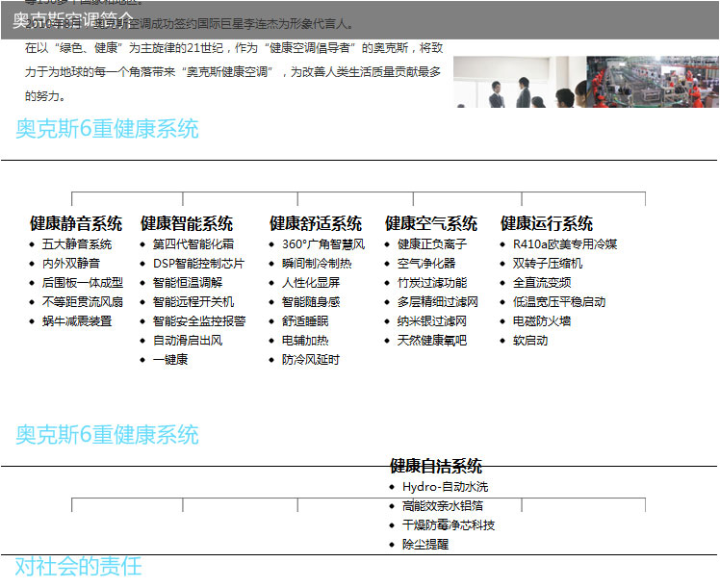The width and height of the screenshot is (720, 588).
Task: Click the 智能安全监控报警 list item
Action: 199,321
